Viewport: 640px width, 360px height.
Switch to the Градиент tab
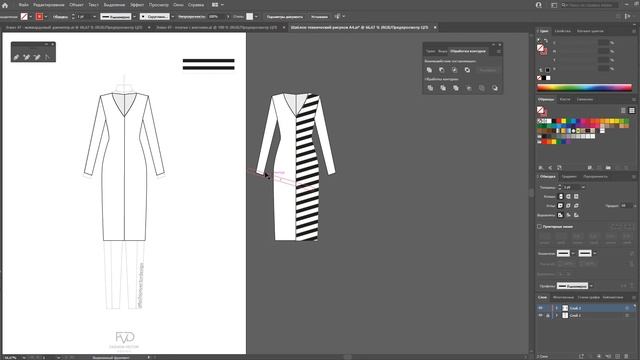569,177
